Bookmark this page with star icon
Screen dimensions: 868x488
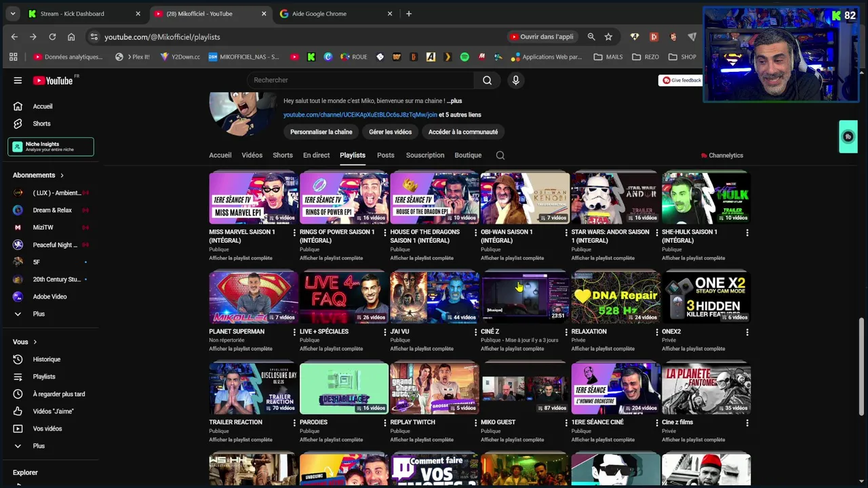pyautogui.click(x=608, y=37)
